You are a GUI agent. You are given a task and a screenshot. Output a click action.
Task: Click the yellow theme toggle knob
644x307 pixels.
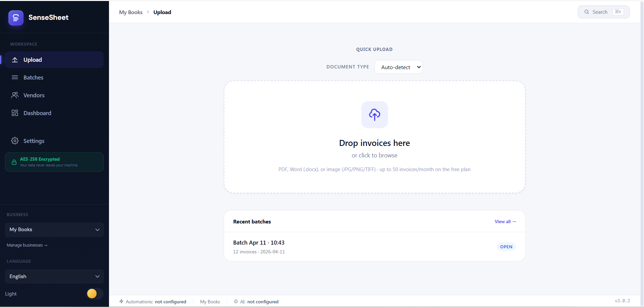[92, 294]
